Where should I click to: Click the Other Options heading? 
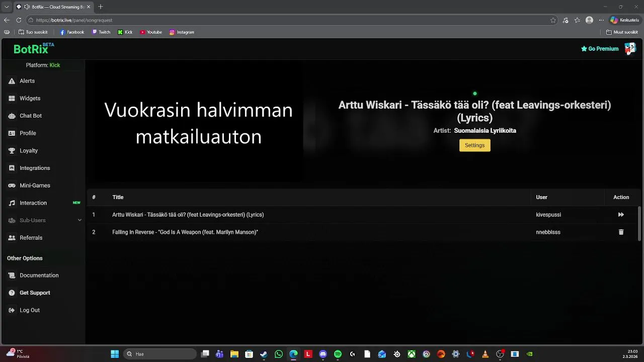[x=25, y=258]
